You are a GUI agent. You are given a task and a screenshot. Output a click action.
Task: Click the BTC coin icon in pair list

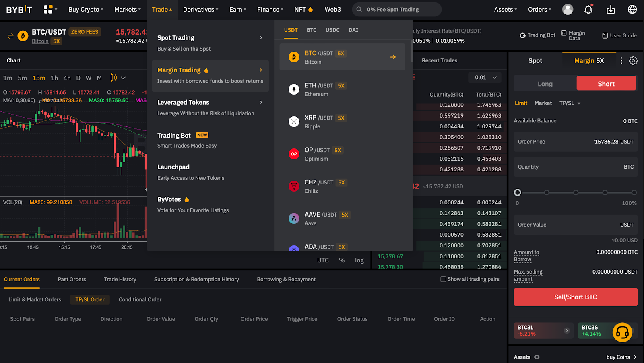click(294, 57)
